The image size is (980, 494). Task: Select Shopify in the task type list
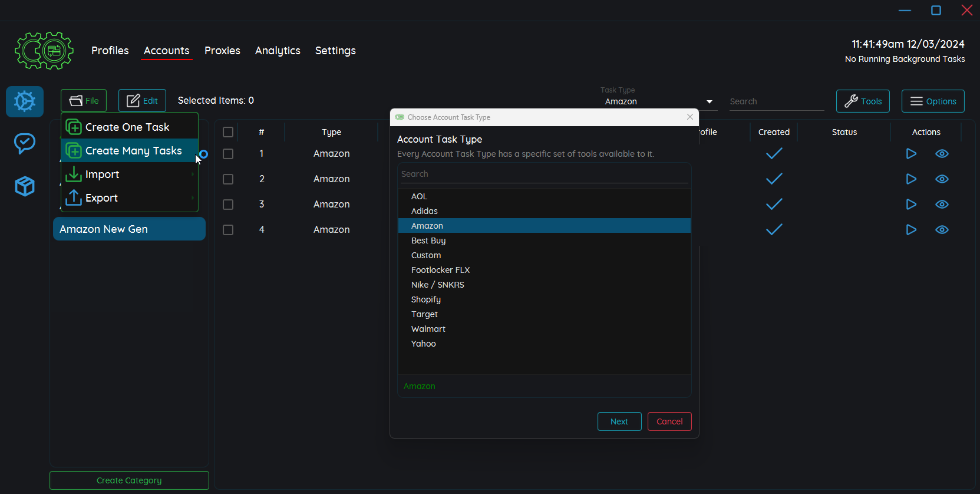click(x=426, y=299)
